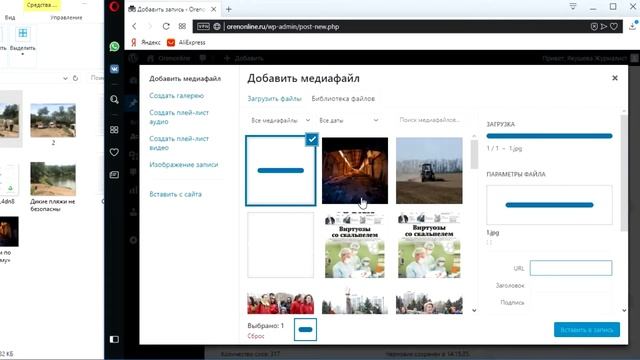The width and height of the screenshot is (640, 360).
Task: Click the Сброс selection link
Action: 256,336
